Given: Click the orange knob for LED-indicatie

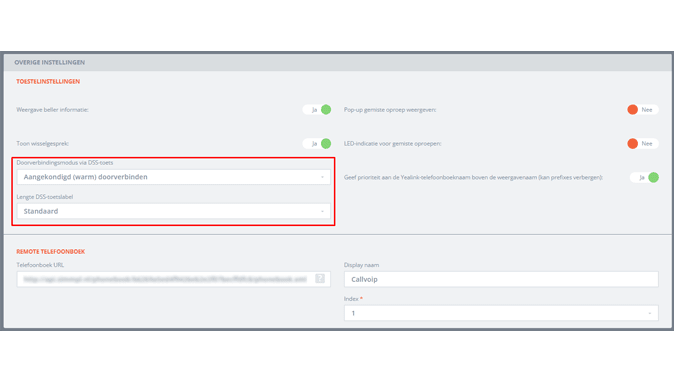Looking at the screenshot, I should (632, 144).
